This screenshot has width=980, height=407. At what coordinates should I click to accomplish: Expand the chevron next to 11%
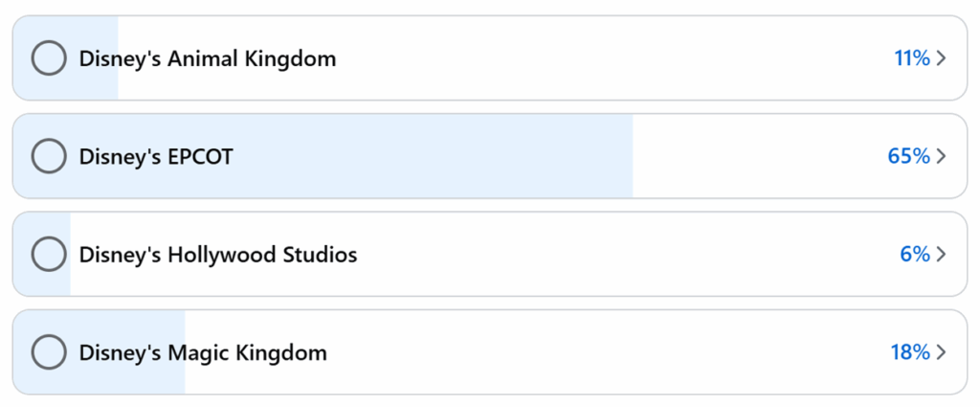(942, 58)
